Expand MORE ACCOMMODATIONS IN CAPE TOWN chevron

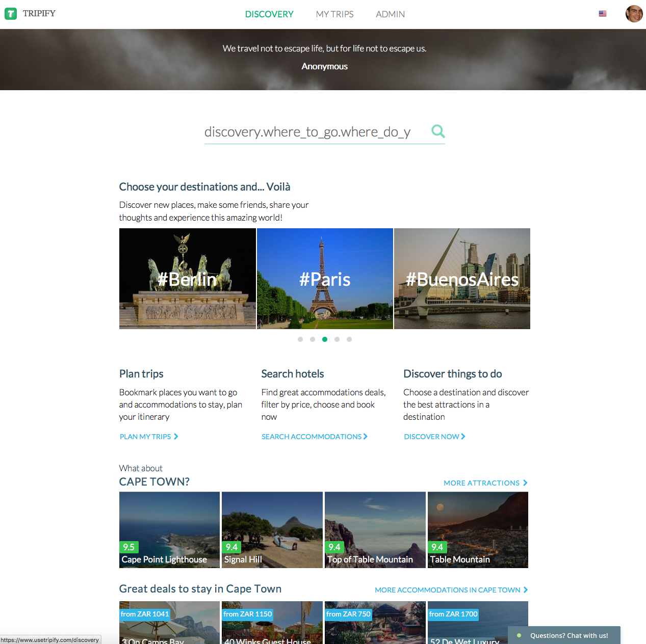pos(525,589)
